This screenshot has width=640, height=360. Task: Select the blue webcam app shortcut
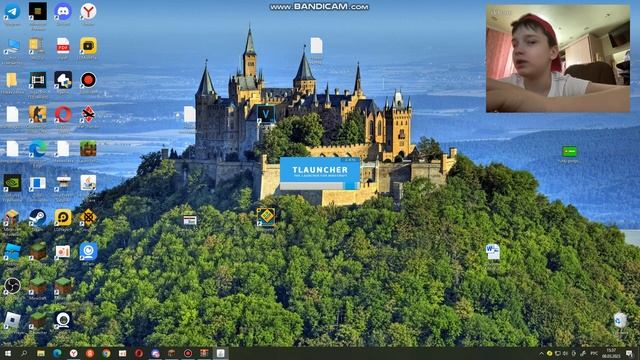click(88, 252)
